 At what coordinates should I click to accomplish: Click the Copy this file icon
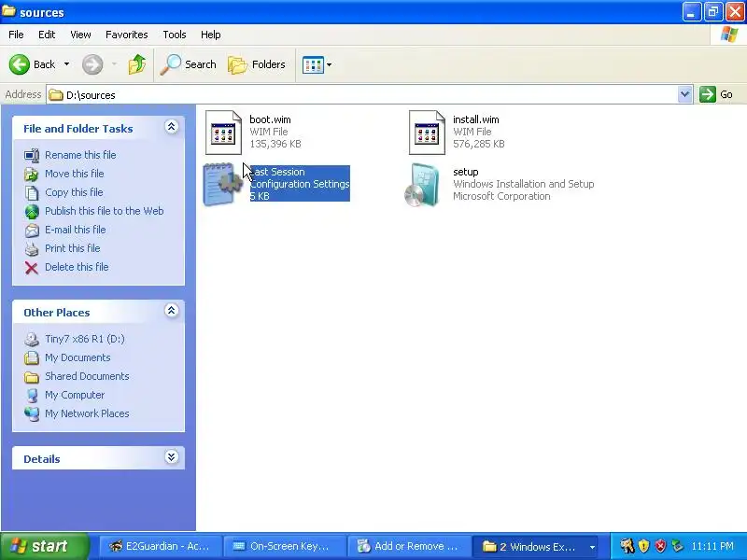pos(32,193)
